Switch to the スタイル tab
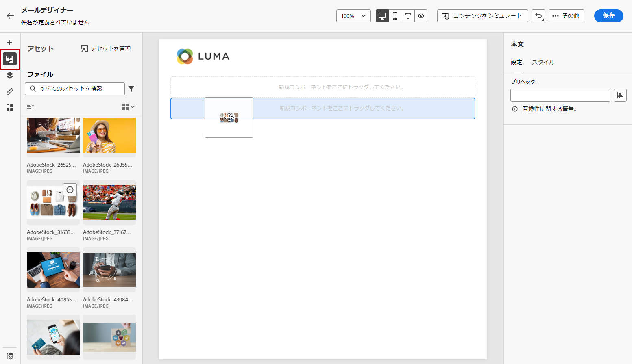The image size is (632, 364). coord(543,62)
